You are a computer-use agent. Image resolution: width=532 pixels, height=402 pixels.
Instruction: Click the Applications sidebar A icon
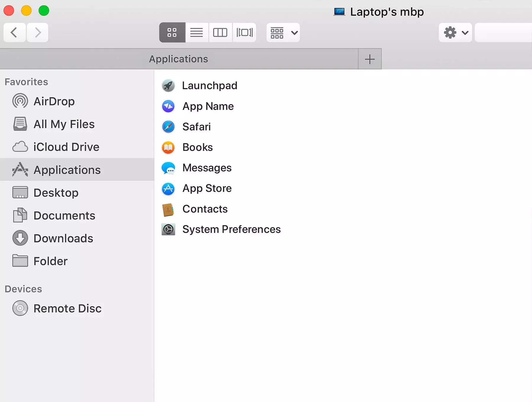click(20, 169)
